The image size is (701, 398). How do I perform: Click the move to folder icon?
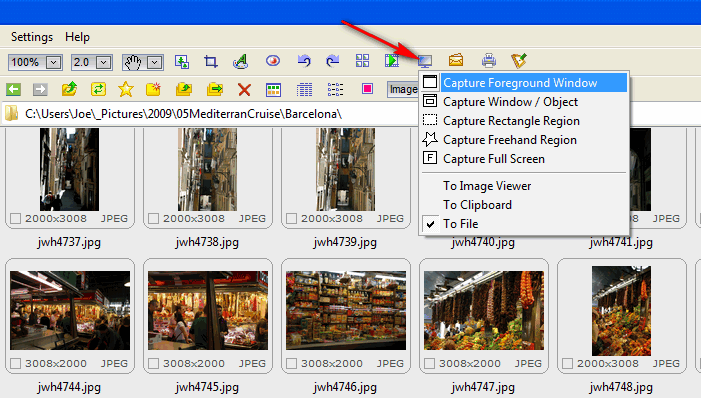click(215, 89)
